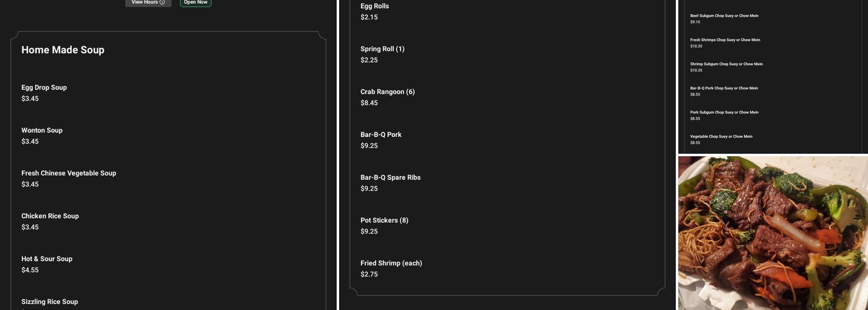Click Vegetable Chop Suey or Chow Mein
Image resolution: width=868 pixels, height=310 pixels.
(x=721, y=137)
